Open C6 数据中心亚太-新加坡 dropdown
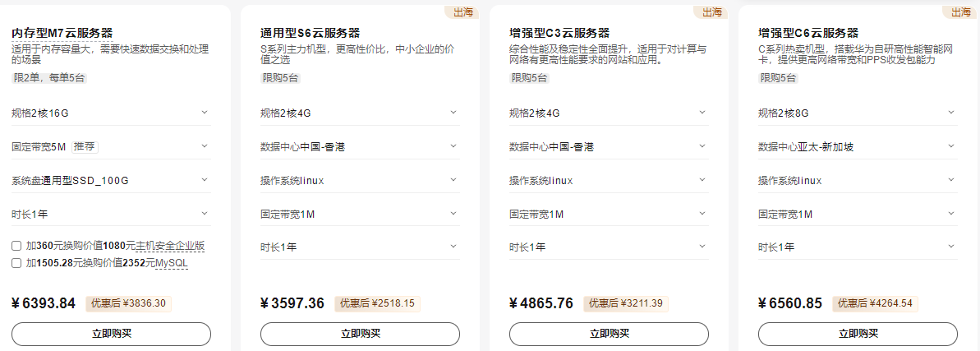Viewport: 980px width, 351px height. click(951, 146)
